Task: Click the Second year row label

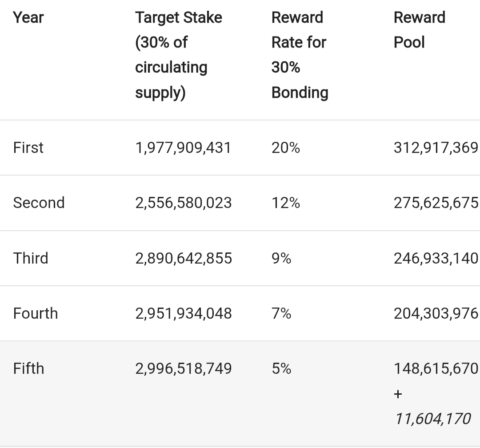Action: (x=39, y=203)
